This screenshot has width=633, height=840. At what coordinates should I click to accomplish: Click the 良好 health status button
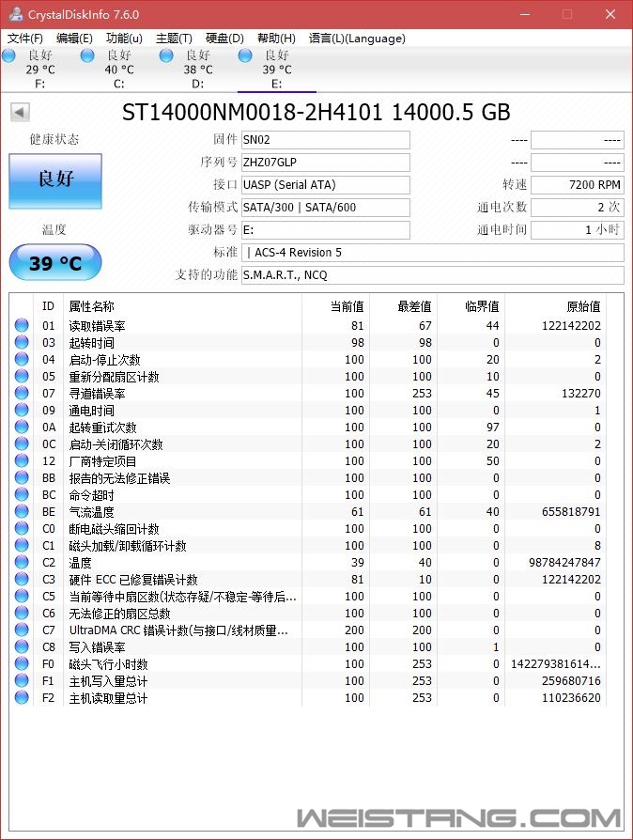(x=55, y=180)
